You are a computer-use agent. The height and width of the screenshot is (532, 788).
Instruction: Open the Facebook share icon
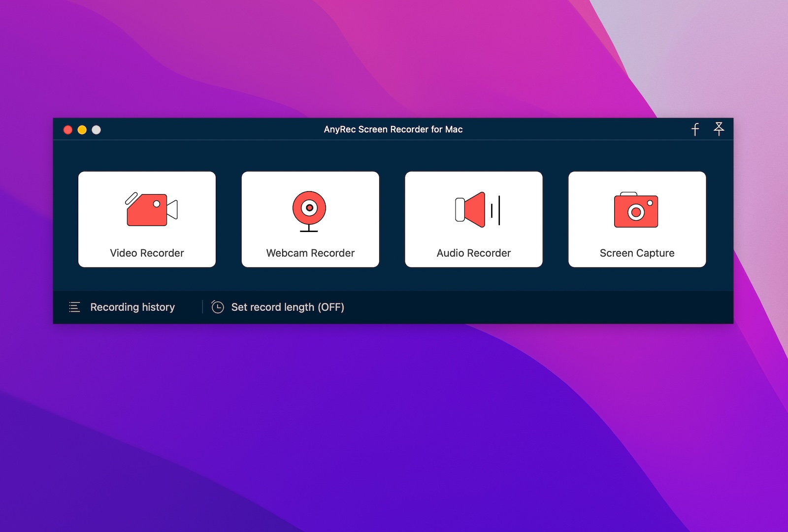(x=695, y=129)
